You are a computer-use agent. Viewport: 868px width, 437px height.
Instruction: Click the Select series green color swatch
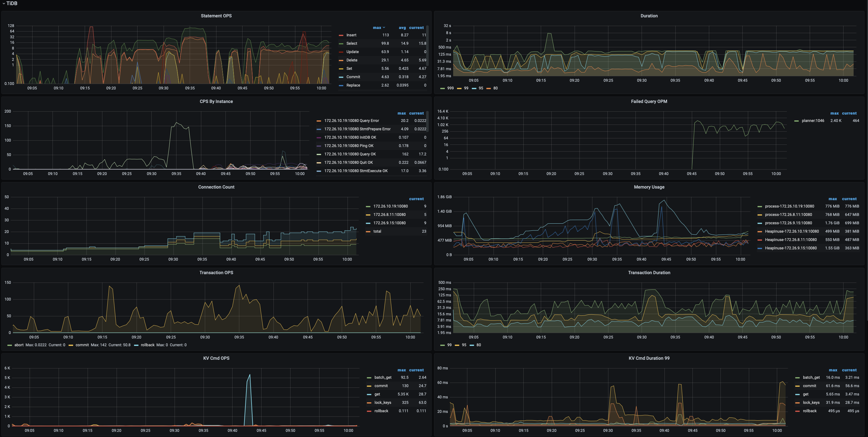(x=341, y=43)
